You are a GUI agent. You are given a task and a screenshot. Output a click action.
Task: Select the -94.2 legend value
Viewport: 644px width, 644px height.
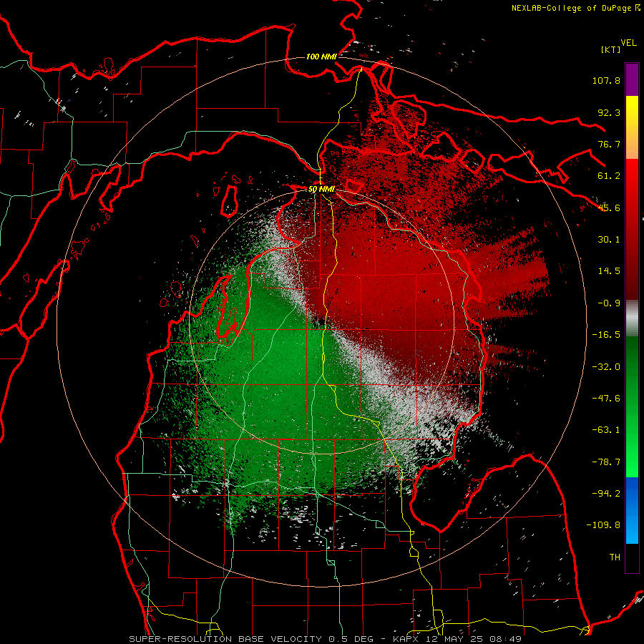coord(606,494)
